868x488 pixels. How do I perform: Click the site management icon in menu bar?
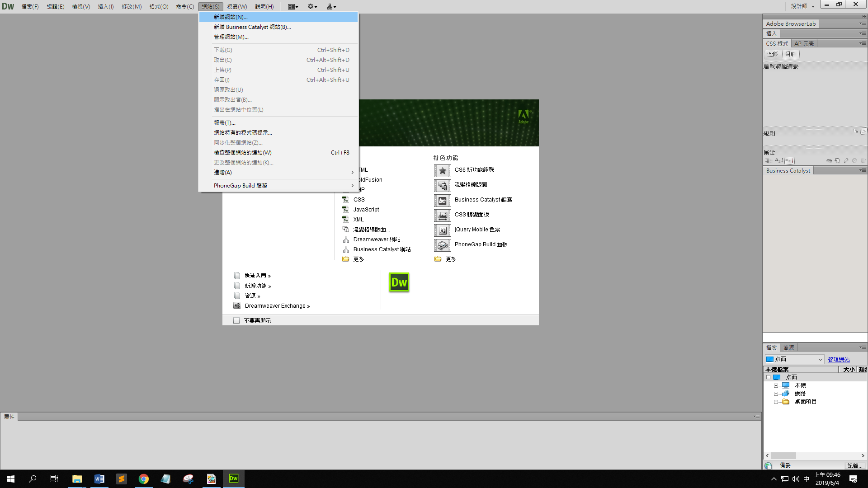pyautogui.click(x=331, y=6)
